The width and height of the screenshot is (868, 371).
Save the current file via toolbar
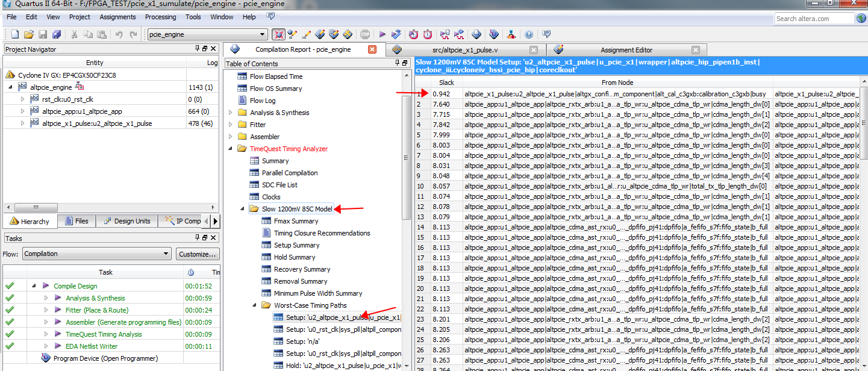43,34
